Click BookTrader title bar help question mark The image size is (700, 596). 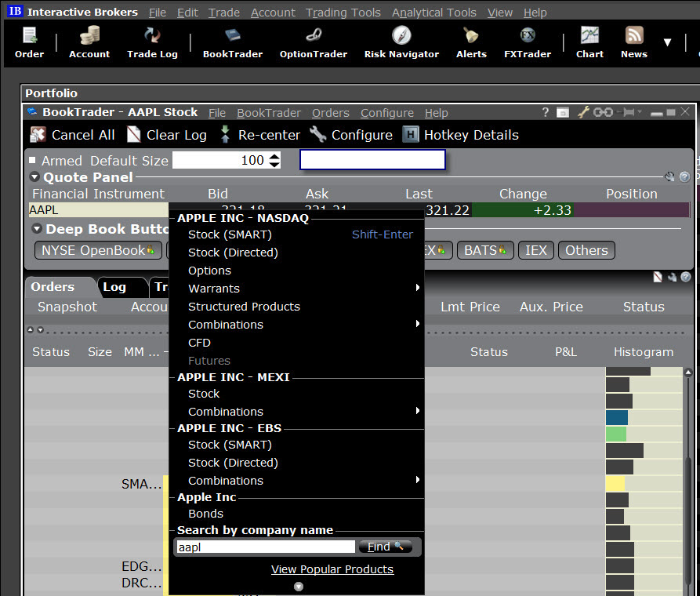click(545, 112)
